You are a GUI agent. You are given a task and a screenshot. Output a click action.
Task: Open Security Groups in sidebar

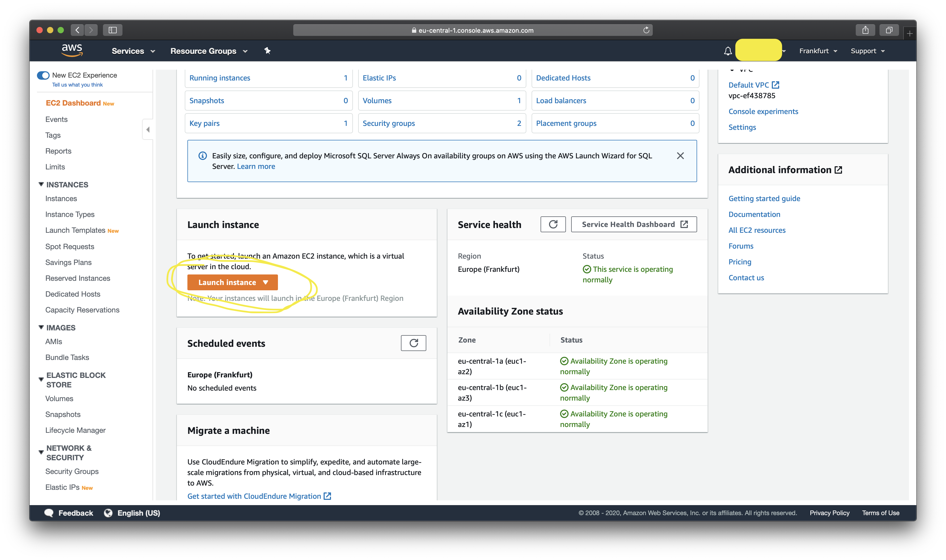[72, 471]
